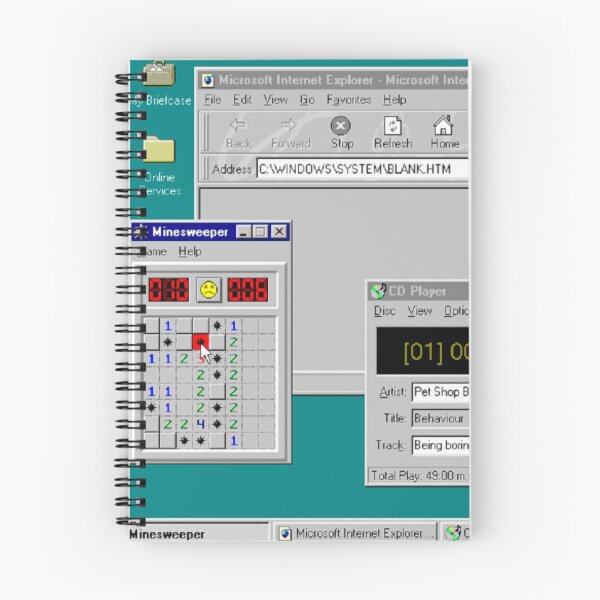Image resolution: width=600 pixels, height=600 pixels.
Task: Open the View menu in CD Player
Action: tap(420, 311)
